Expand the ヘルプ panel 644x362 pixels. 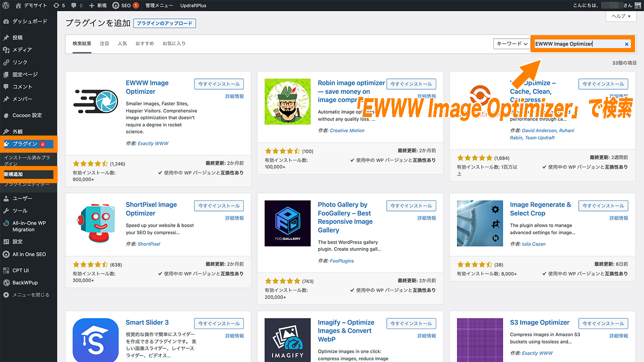[x=621, y=16]
